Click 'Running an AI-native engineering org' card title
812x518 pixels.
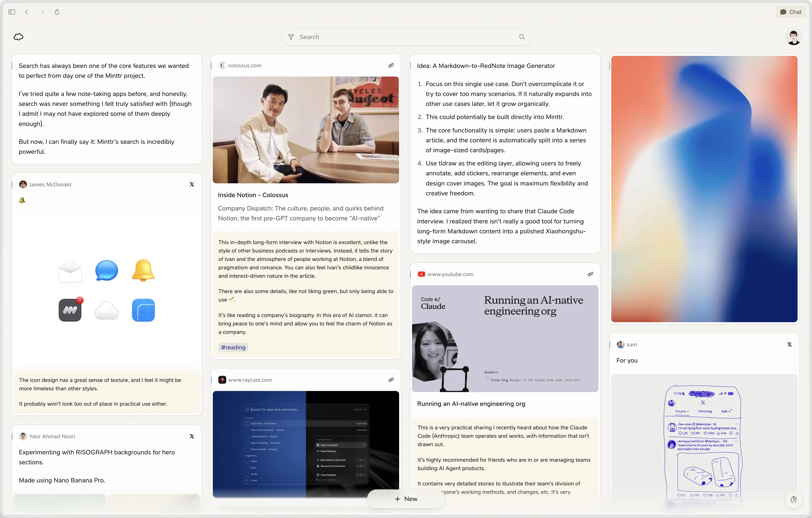coord(471,404)
